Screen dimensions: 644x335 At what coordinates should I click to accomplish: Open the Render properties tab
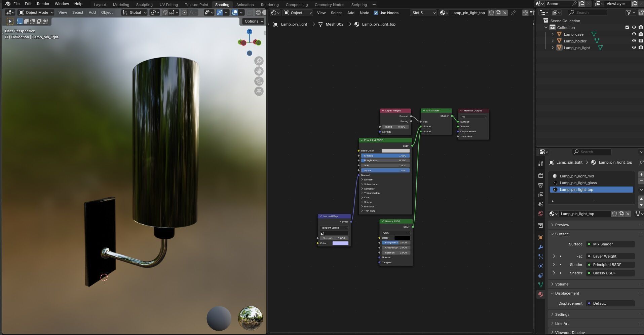tap(541, 176)
